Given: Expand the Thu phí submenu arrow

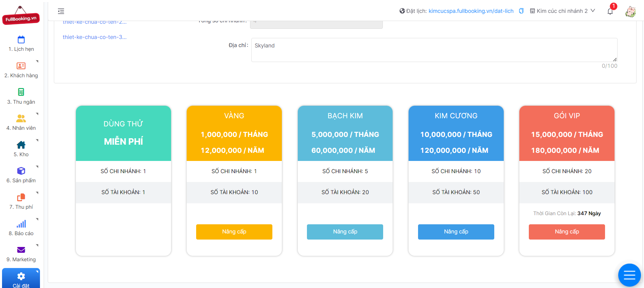Looking at the screenshot, I should [37, 193].
